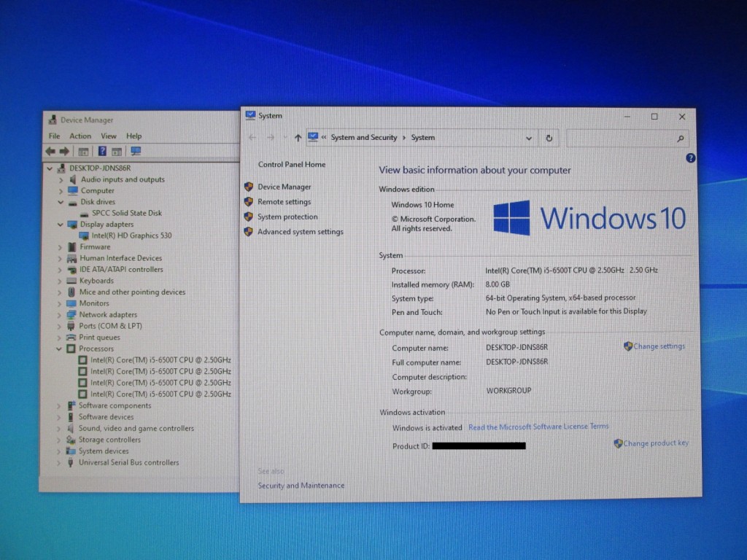Image resolution: width=747 pixels, height=560 pixels.
Task: Click the shield icon beside Device Manager link
Action: (249, 187)
